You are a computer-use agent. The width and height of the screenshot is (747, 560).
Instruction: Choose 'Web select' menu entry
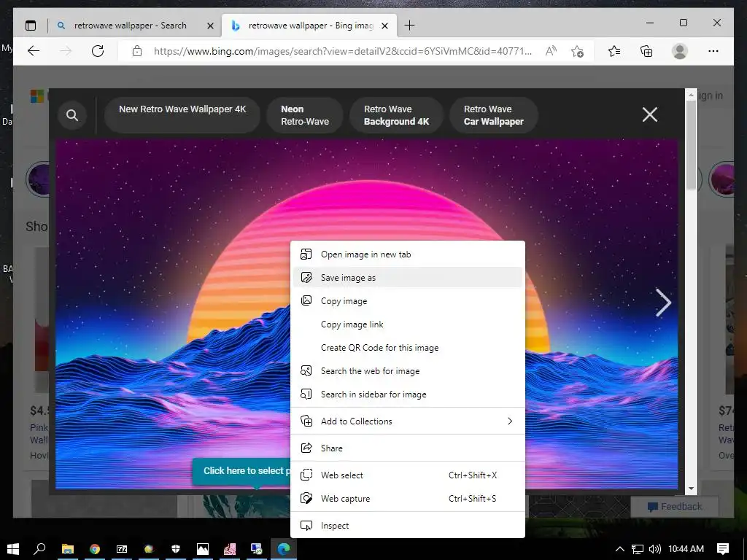[x=407, y=475]
